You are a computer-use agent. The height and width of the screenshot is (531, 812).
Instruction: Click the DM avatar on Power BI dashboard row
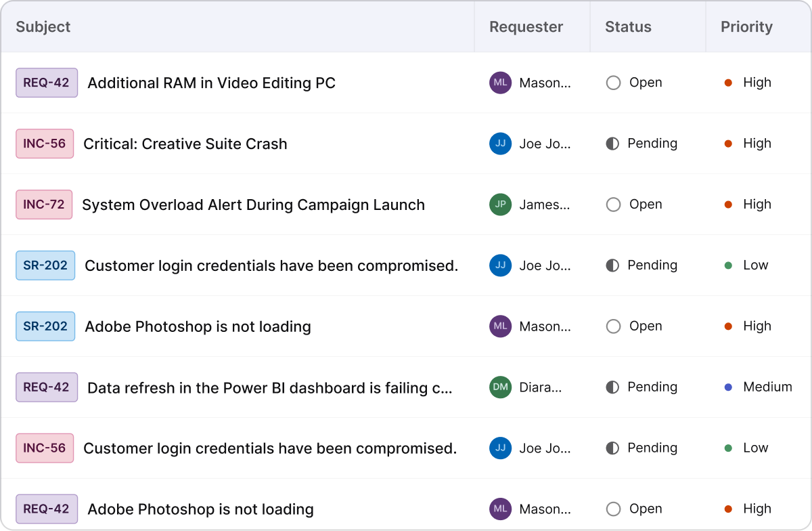point(500,387)
